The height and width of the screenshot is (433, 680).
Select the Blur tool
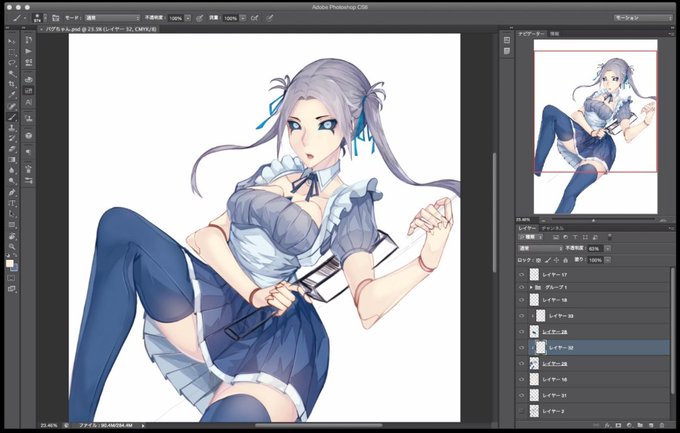12,171
